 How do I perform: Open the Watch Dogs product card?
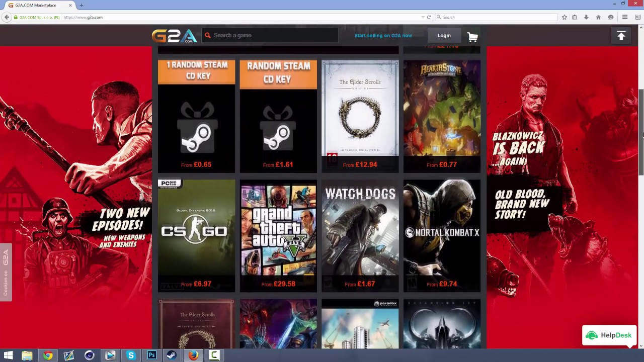360,236
